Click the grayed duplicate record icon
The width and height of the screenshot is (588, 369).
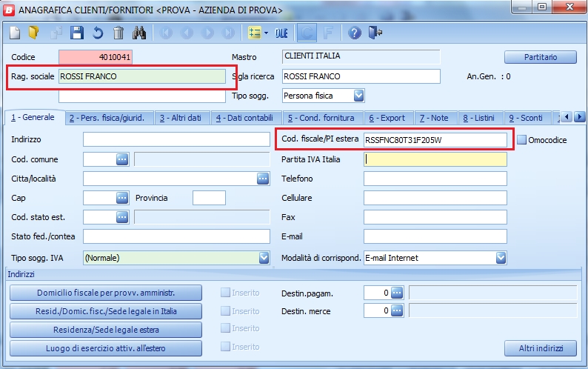tap(56, 33)
